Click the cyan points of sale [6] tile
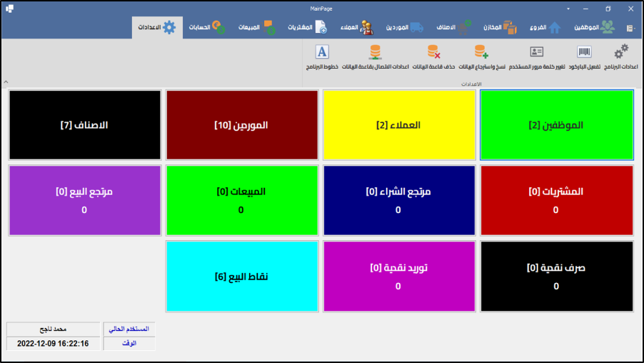 click(x=241, y=277)
